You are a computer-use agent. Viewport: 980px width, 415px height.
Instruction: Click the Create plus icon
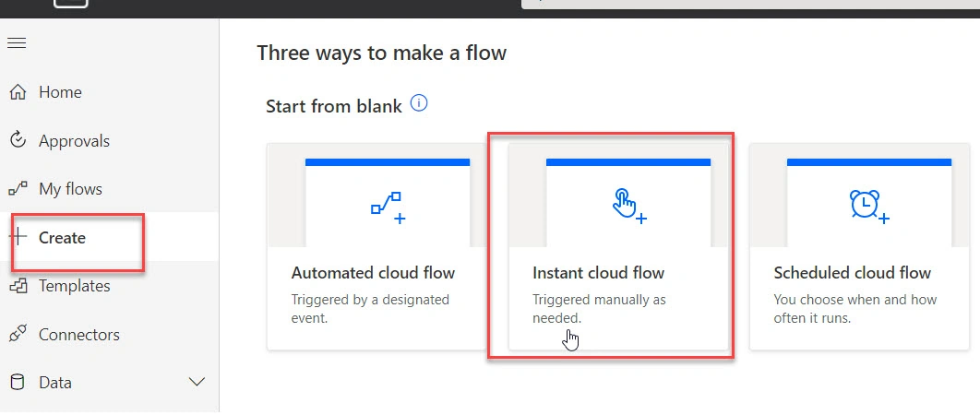point(18,237)
